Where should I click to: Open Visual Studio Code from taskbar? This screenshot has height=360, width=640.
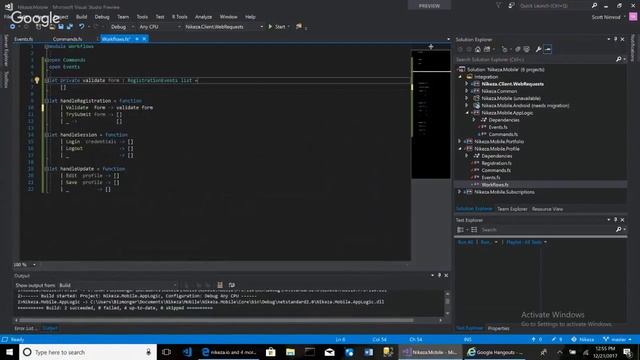[187, 352]
